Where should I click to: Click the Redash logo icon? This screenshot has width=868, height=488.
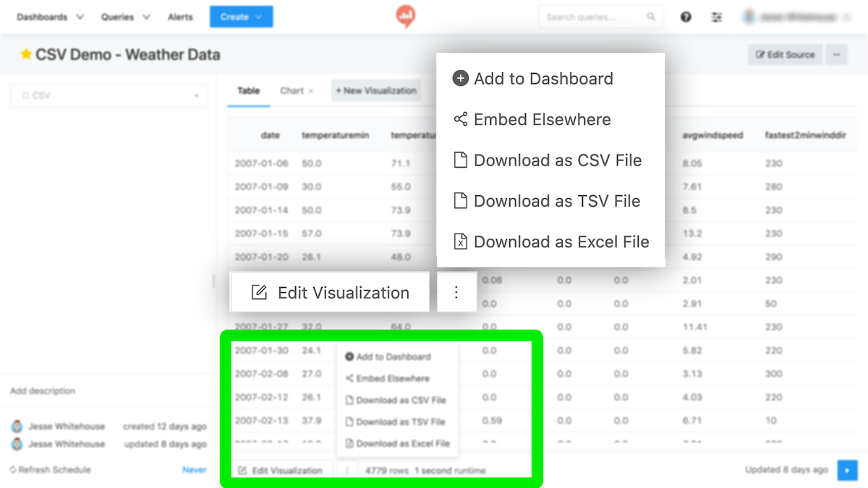pos(406,16)
